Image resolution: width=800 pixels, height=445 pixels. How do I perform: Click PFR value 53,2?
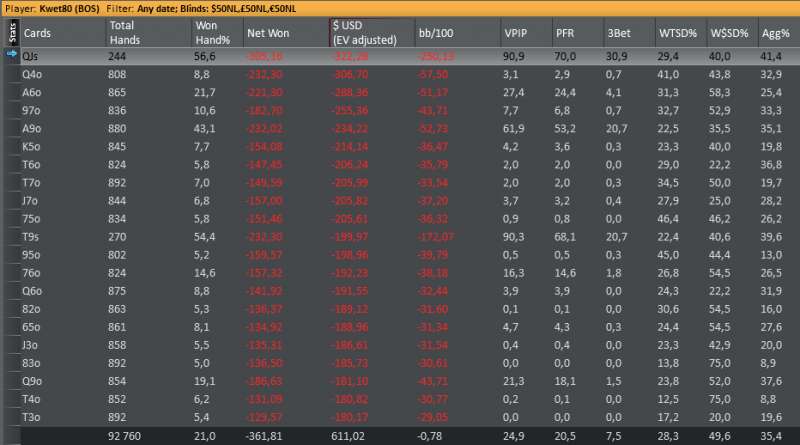[x=565, y=129]
